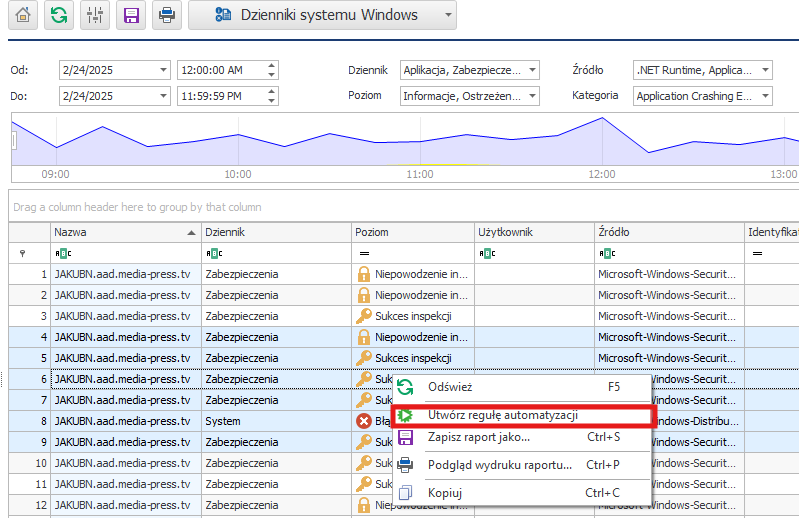Choose Kopiuj from the context menu

click(522, 493)
